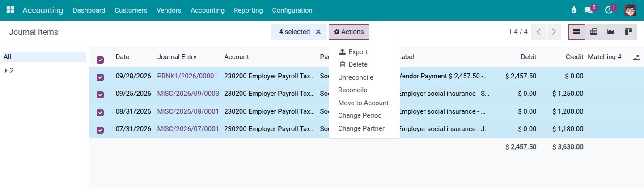Open journal entry MISC/2026/07/0001
Image resolution: width=644 pixels, height=188 pixels.
[x=188, y=129]
